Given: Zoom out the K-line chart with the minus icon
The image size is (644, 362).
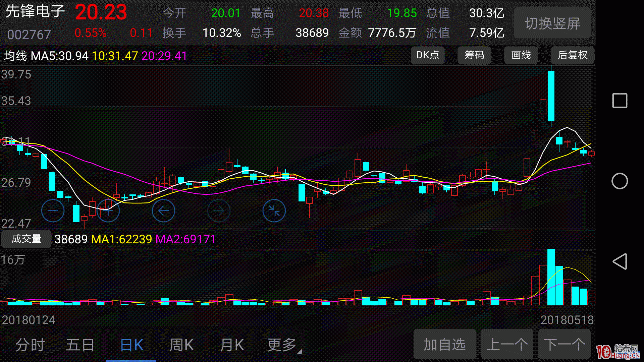Looking at the screenshot, I should point(53,210).
